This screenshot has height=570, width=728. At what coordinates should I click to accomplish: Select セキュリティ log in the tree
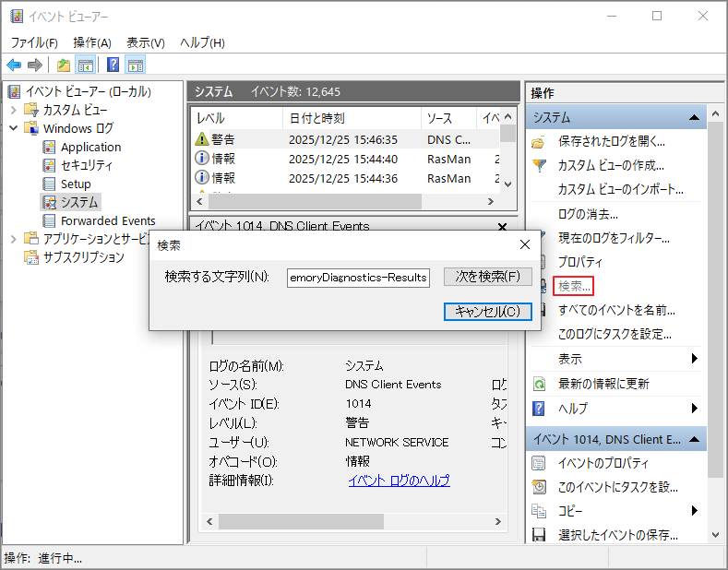[87, 165]
